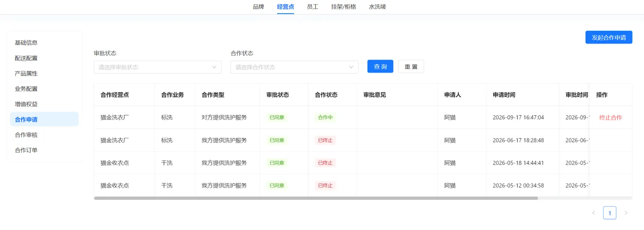Image resolution: width=644 pixels, height=230 pixels.
Task: Click the 合作中 status tag
Action: pos(325,117)
